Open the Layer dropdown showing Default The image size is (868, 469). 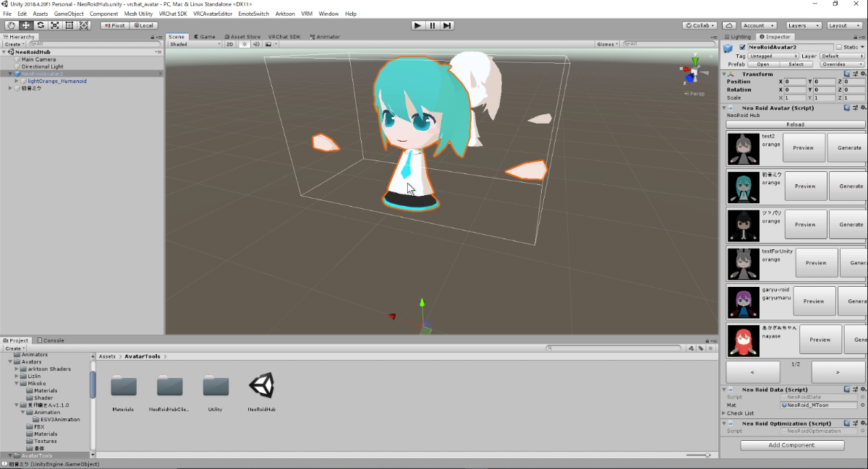(x=842, y=56)
